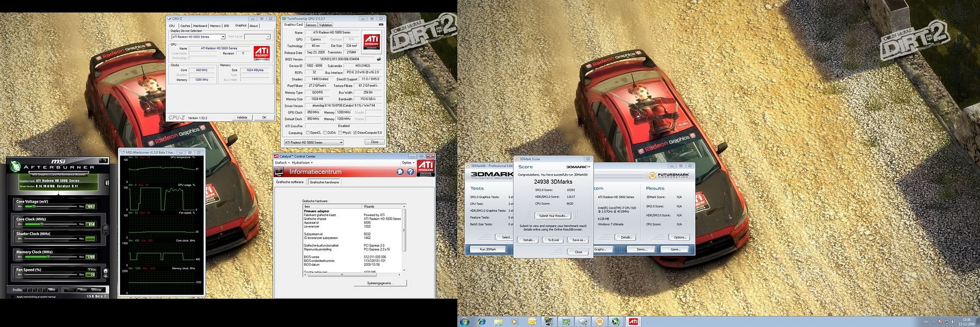Click the taskbar clock showing 15:38

[x=966, y=322]
